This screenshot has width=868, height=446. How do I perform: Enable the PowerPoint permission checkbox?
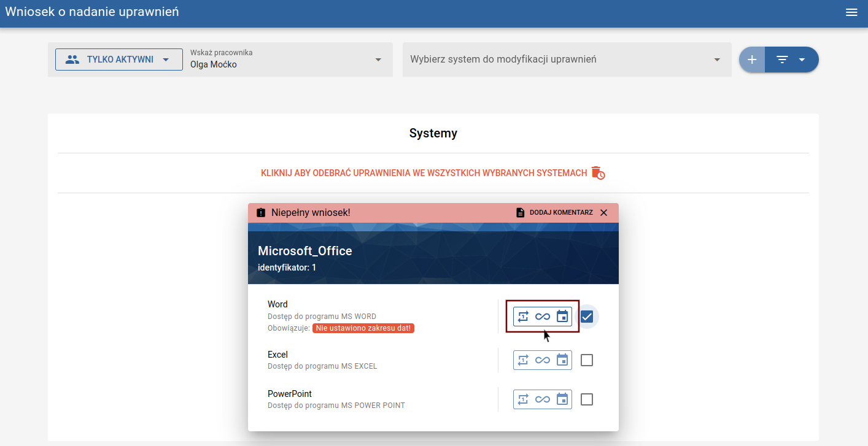point(587,399)
